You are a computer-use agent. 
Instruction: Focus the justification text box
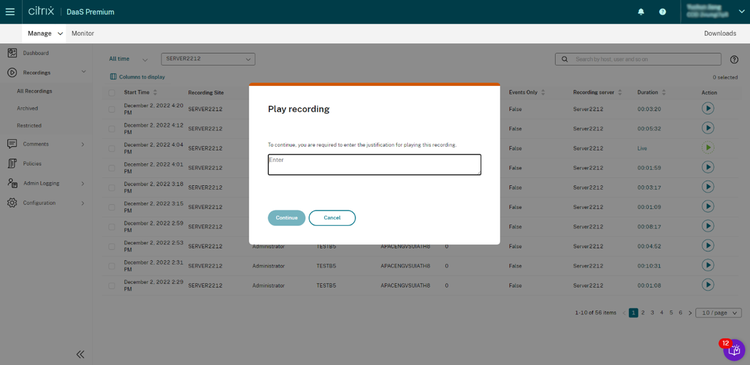(x=375, y=165)
